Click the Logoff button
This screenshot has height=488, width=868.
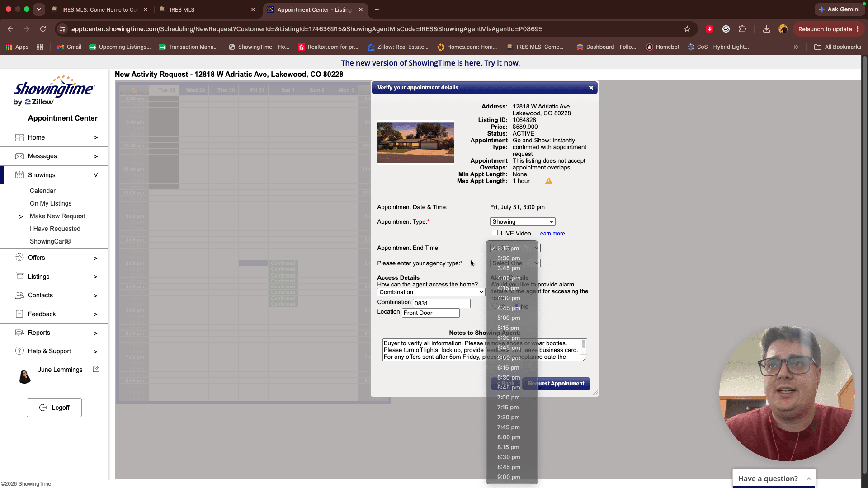54,408
